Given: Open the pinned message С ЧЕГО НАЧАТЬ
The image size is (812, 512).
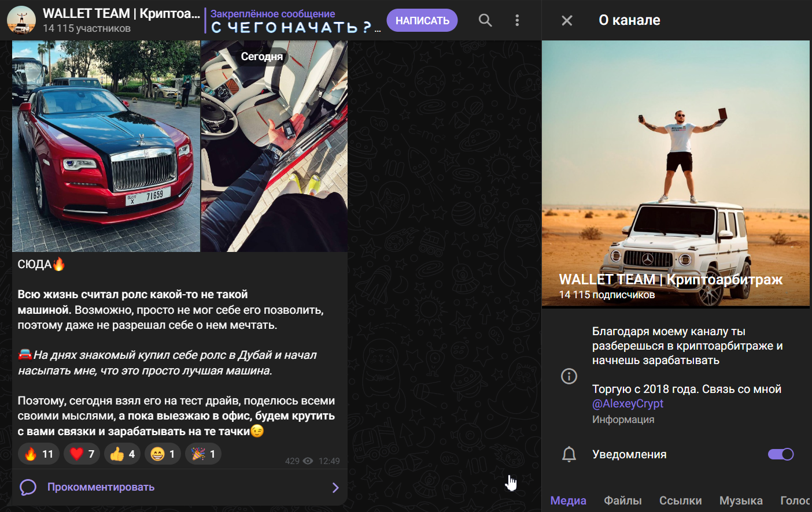Looking at the screenshot, I should coord(294,21).
